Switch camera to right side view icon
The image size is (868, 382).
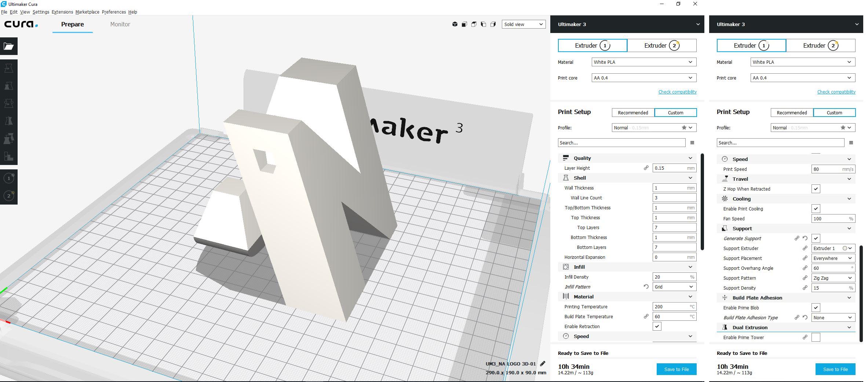click(493, 24)
